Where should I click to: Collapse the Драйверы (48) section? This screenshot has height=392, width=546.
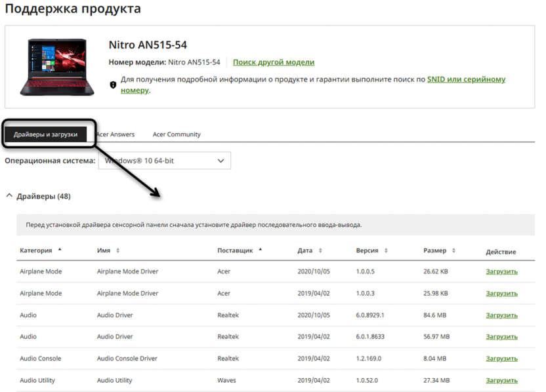click(9, 196)
